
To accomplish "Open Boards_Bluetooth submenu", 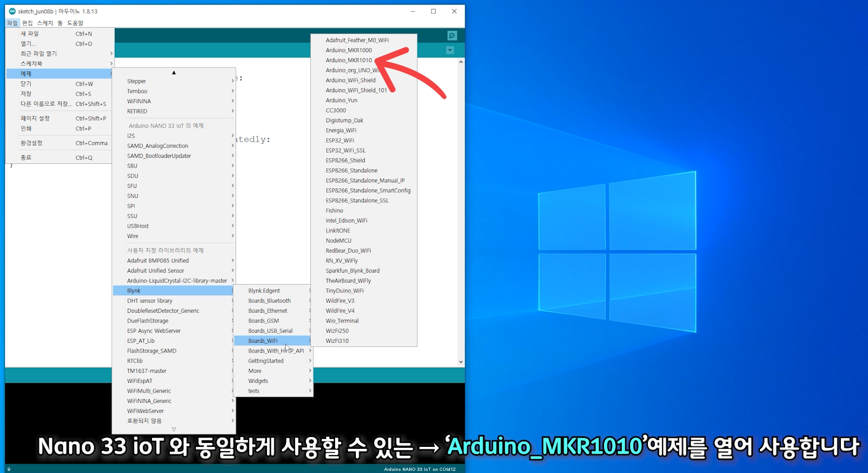I will pyautogui.click(x=273, y=301).
